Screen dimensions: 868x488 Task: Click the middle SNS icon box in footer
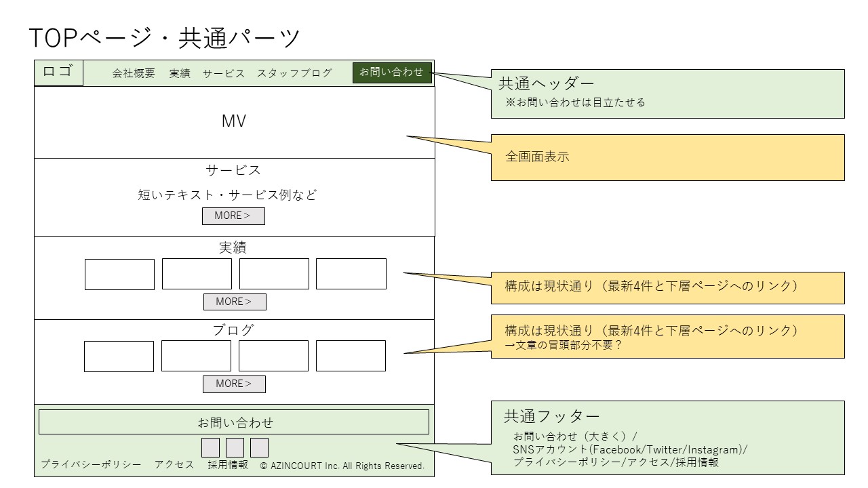tap(235, 447)
